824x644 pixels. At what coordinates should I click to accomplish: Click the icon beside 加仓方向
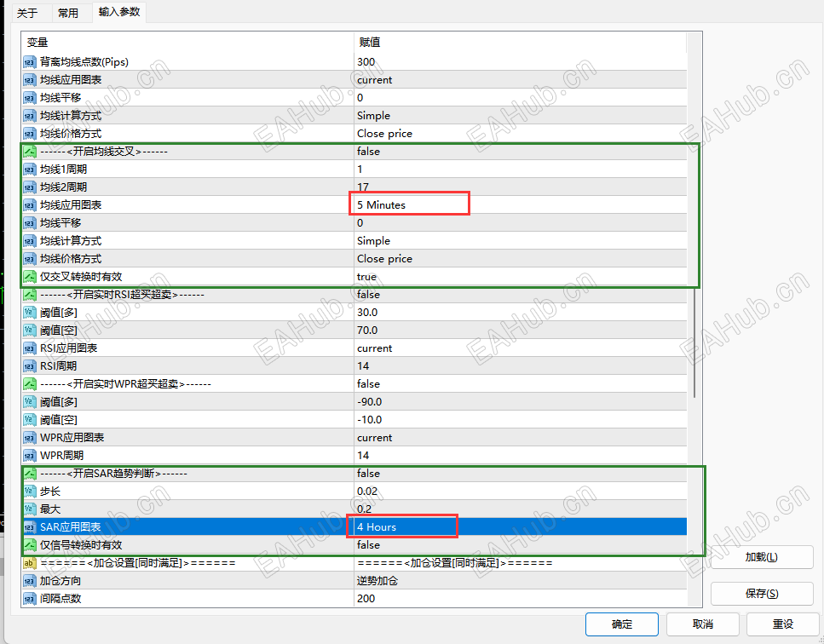(30, 580)
